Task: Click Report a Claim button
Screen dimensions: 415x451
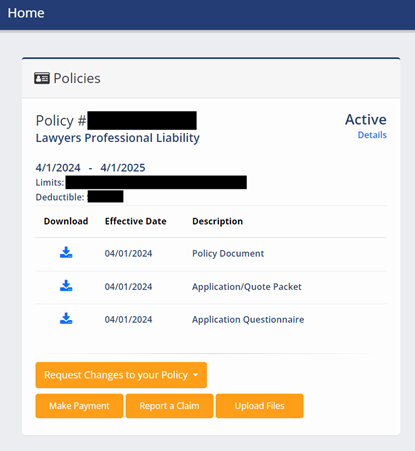Action: [169, 406]
